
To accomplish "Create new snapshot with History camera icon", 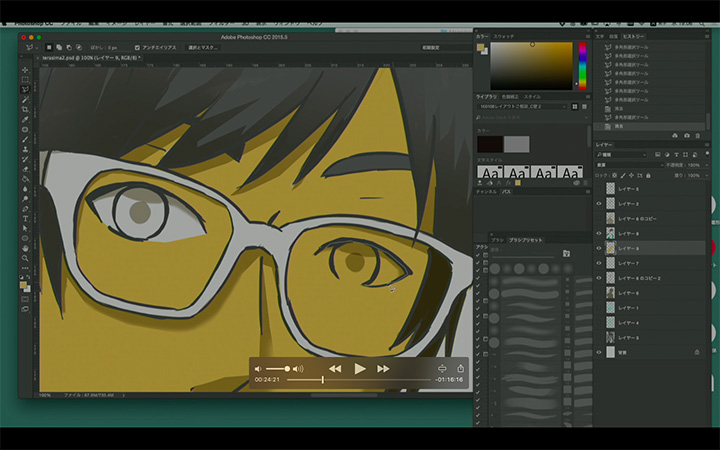I will 686,135.
